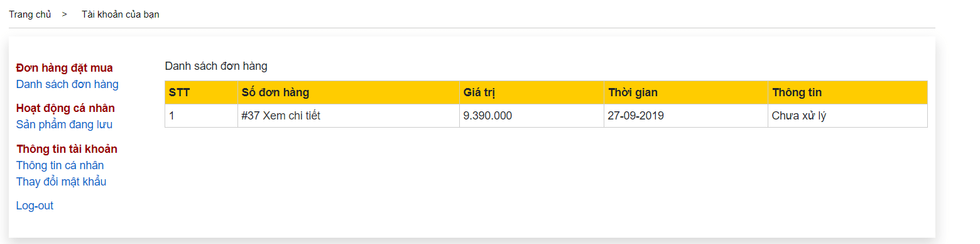This screenshot has width=980, height=244.
Task: Click the Đơn hàng đặt mua heading
Action: click(64, 68)
